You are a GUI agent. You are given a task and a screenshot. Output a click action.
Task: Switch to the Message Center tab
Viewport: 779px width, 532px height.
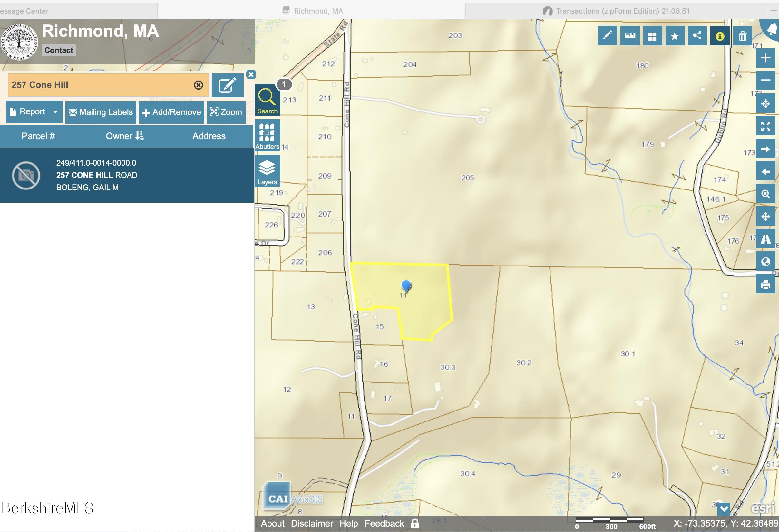pos(79,11)
